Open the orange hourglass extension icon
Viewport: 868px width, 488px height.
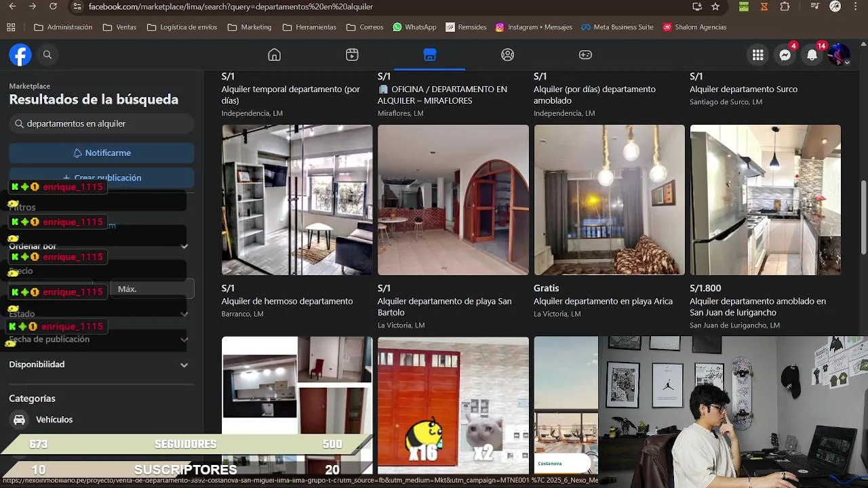click(x=764, y=7)
